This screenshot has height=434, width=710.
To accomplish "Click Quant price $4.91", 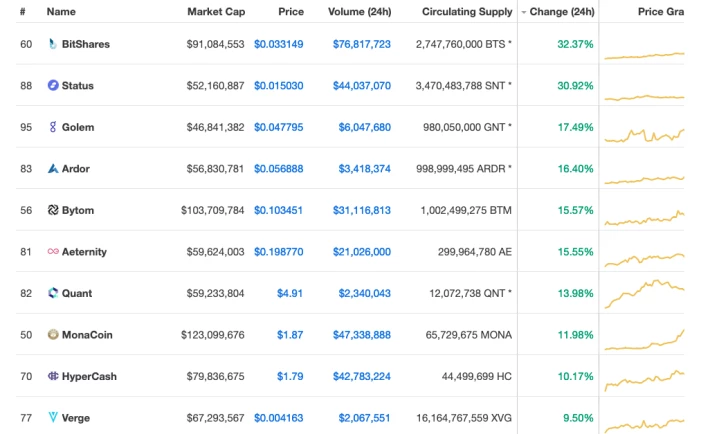I will (290, 293).
